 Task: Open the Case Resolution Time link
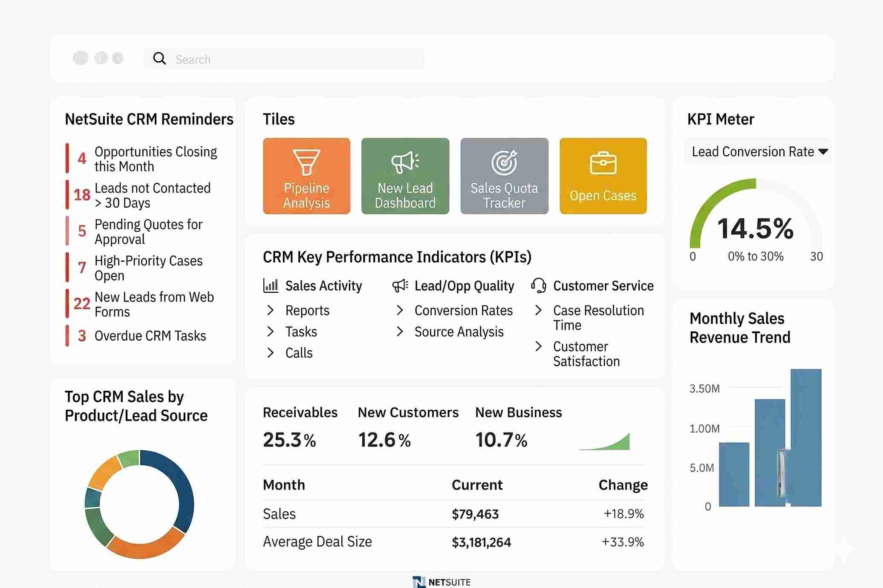click(x=598, y=318)
